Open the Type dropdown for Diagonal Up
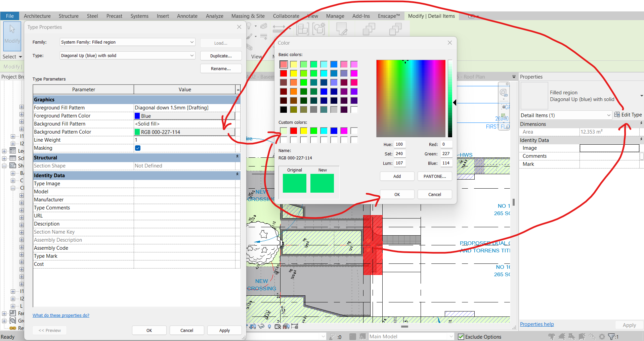 click(192, 56)
